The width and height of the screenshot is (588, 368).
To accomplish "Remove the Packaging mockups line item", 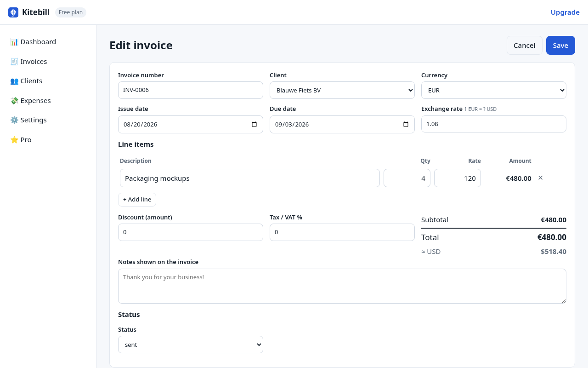I will click(540, 178).
